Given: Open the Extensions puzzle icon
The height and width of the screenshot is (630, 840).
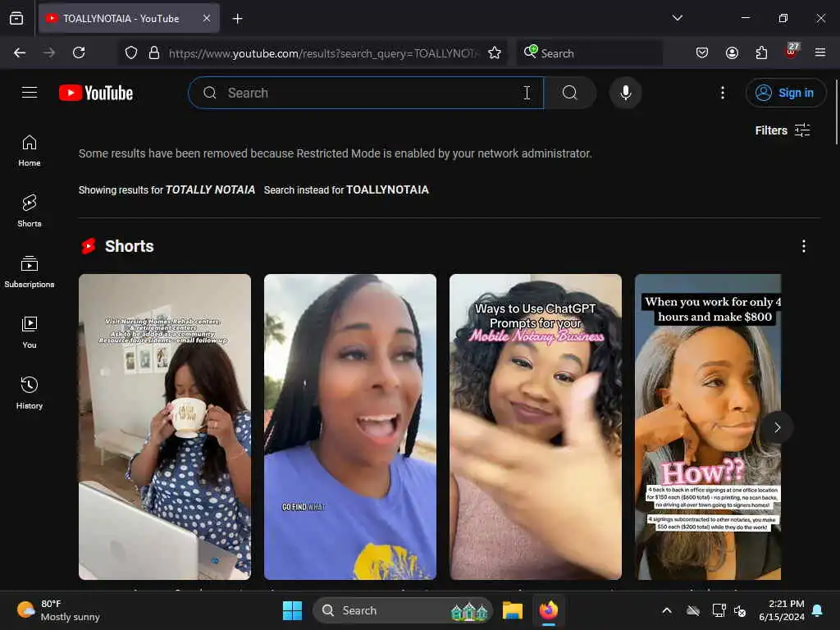Looking at the screenshot, I should (x=761, y=52).
